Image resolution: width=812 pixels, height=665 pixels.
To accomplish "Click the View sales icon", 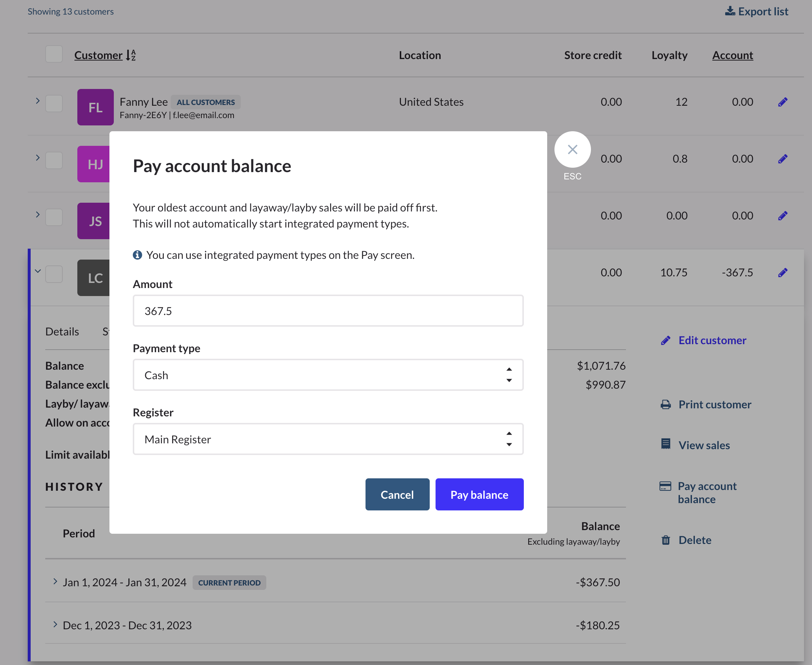I will click(x=666, y=444).
